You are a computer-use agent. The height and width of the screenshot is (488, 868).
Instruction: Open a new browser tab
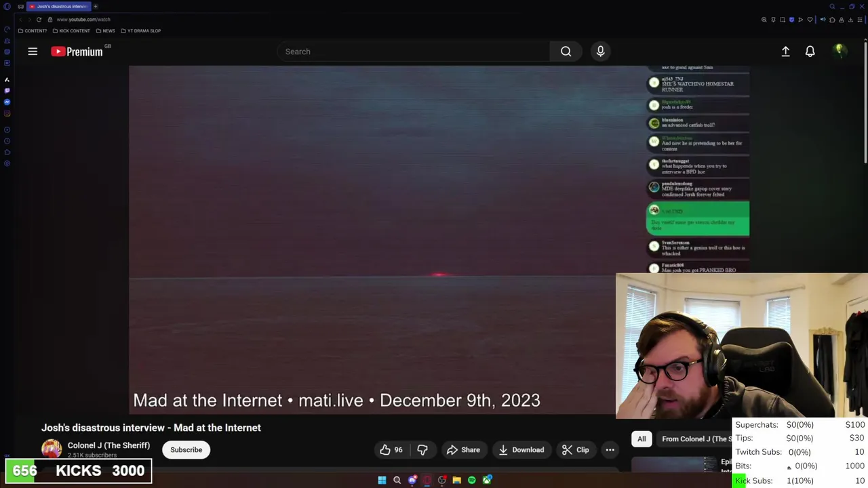click(96, 6)
